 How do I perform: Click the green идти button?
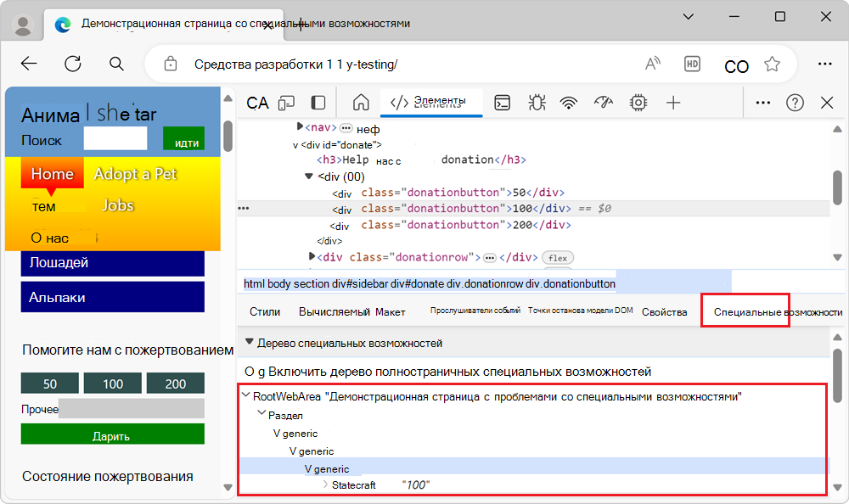coord(184,138)
